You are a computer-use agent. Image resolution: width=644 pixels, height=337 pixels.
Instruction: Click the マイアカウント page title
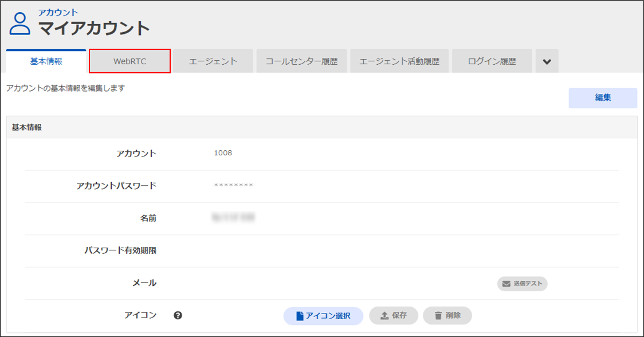coord(94,28)
